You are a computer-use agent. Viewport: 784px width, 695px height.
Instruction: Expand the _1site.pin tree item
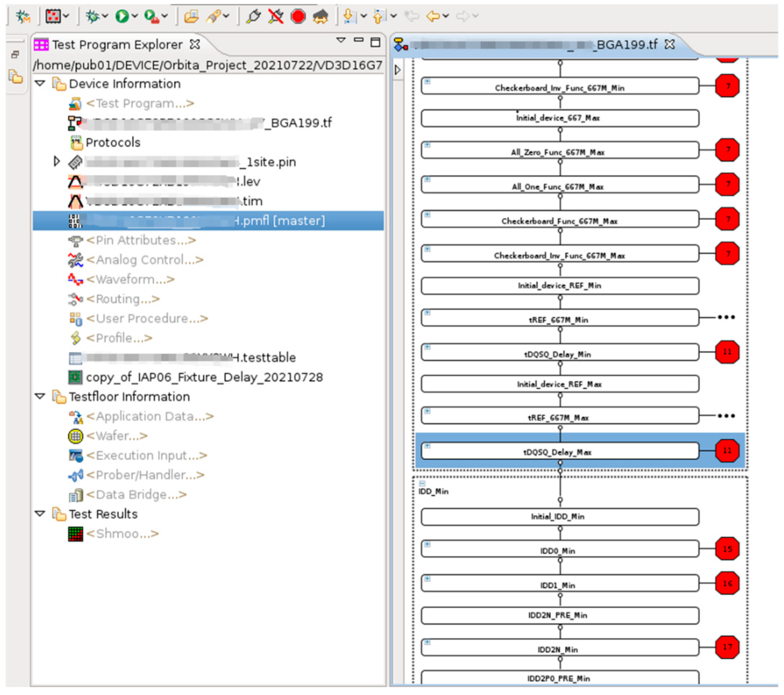coord(57,162)
